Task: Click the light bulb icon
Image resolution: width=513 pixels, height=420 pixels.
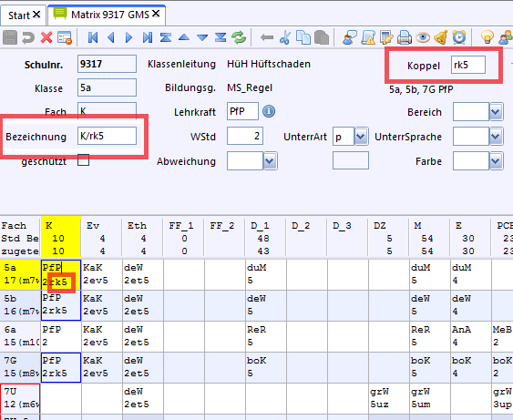Action: point(487,37)
